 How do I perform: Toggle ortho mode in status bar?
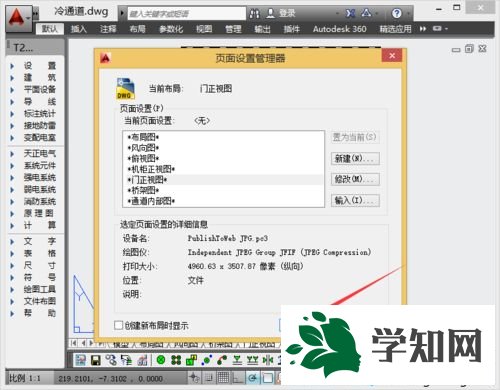coord(238,378)
